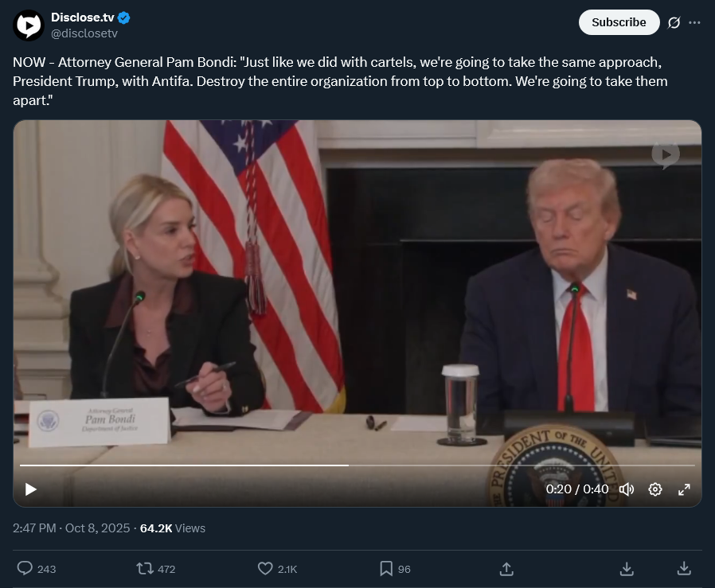Click the Disclose.tv watermark logo on video
Viewport: 715px width, 588px height.
coord(666,155)
